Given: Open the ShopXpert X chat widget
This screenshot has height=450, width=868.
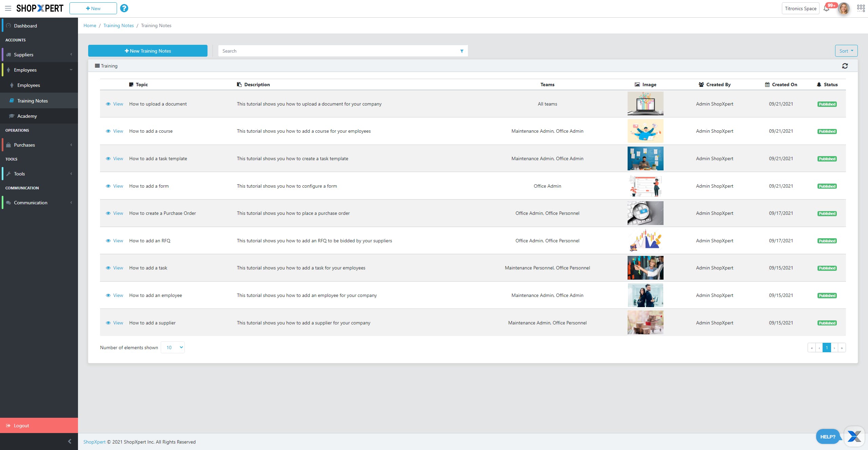Looking at the screenshot, I should coord(854,436).
